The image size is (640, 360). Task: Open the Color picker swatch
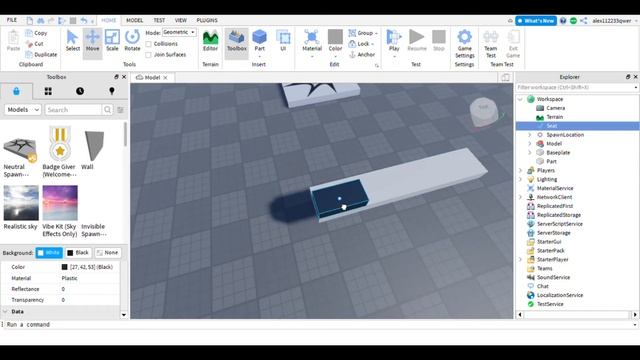tap(335, 37)
